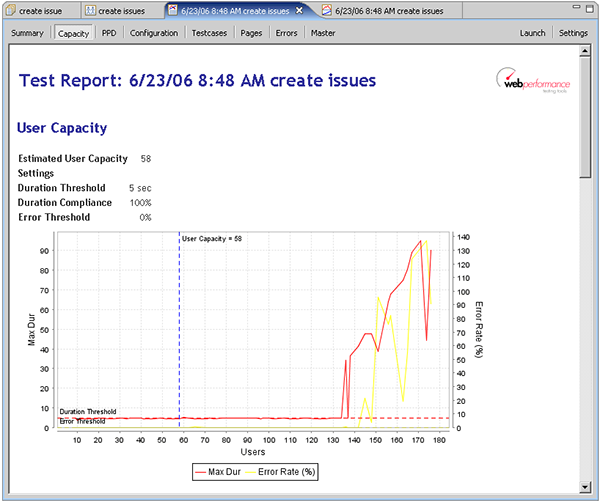
Task: Open the Testcases report tab
Action: (209, 33)
